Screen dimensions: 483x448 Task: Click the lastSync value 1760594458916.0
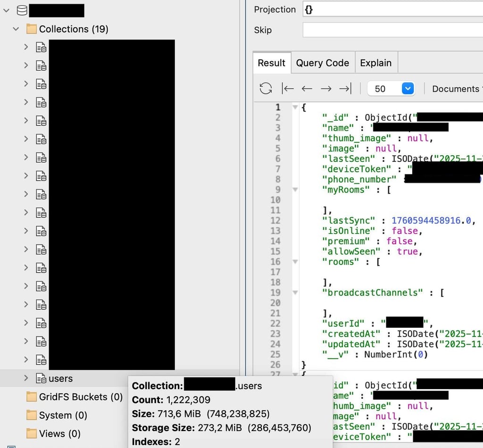(431, 220)
